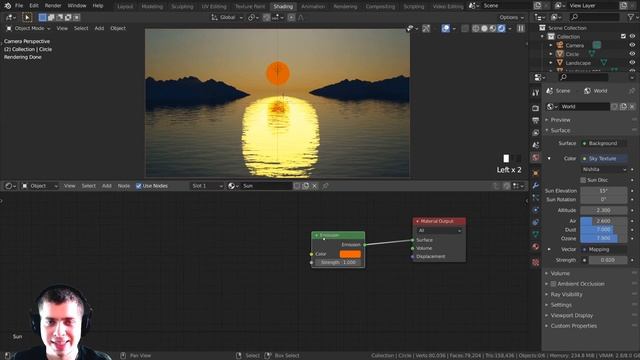Collapse the Collection in outliner
This screenshot has width=640, height=360.
[542, 37]
